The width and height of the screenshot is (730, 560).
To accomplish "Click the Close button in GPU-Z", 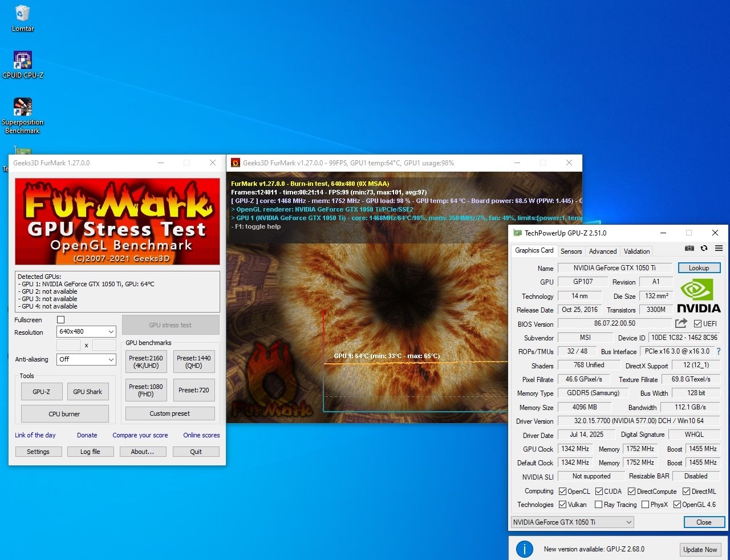I will click(x=704, y=522).
